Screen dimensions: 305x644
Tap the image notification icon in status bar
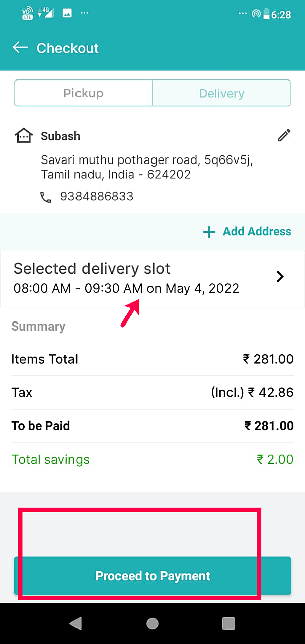point(67,13)
